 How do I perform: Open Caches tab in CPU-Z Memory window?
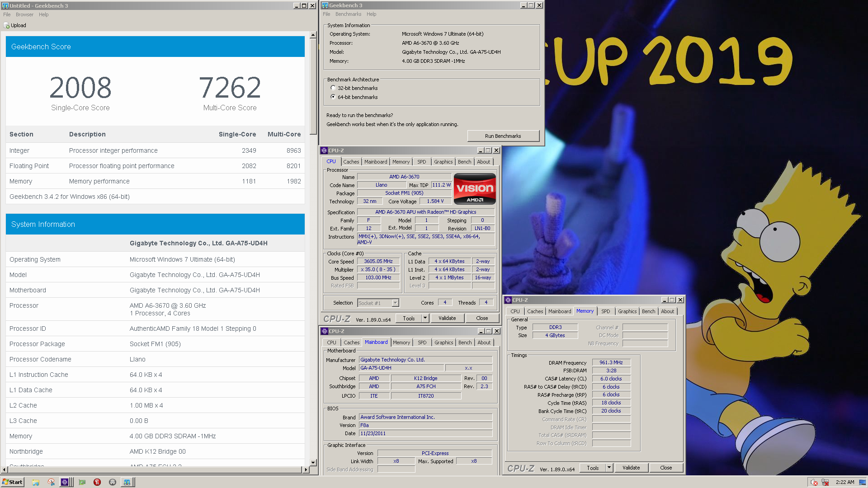pos(535,311)
